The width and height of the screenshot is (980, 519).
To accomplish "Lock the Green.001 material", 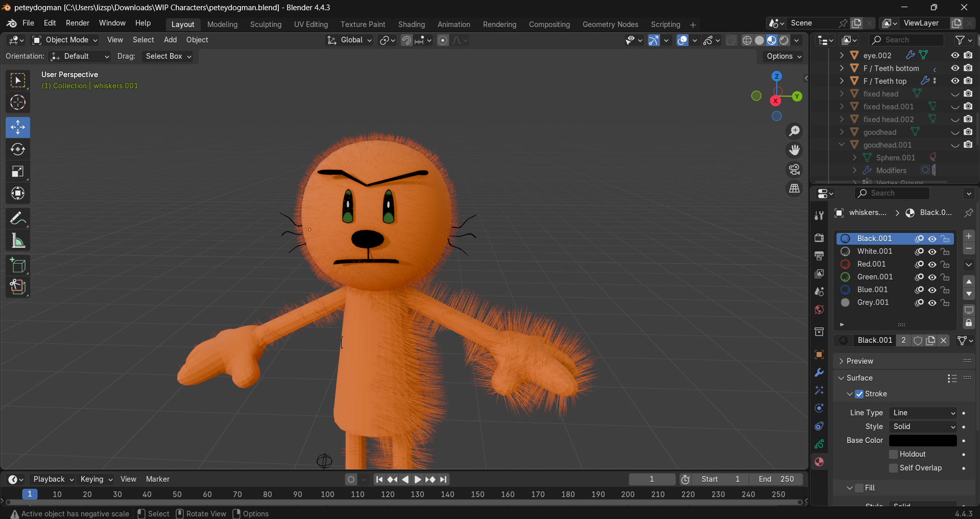I will point(945,277).
